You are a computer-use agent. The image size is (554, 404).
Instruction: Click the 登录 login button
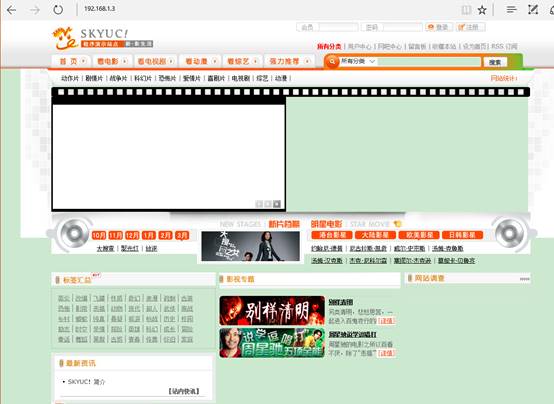pos(439,27)
